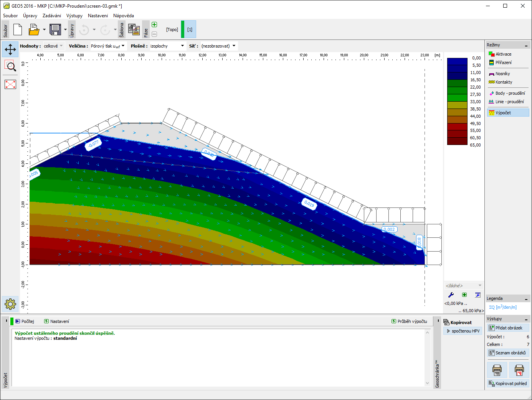Image resolution: width=532 pixels, height=400 pixels.
Task: Open the Síť (nezobrazovat) dropdown
Action: click(x=219, y=46)
